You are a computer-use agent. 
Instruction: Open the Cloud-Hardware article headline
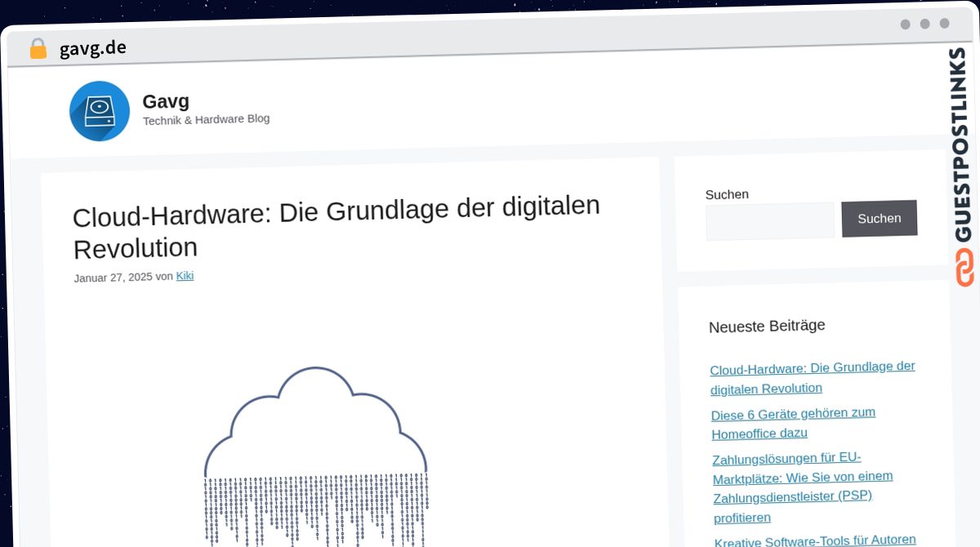pos(336,228)
